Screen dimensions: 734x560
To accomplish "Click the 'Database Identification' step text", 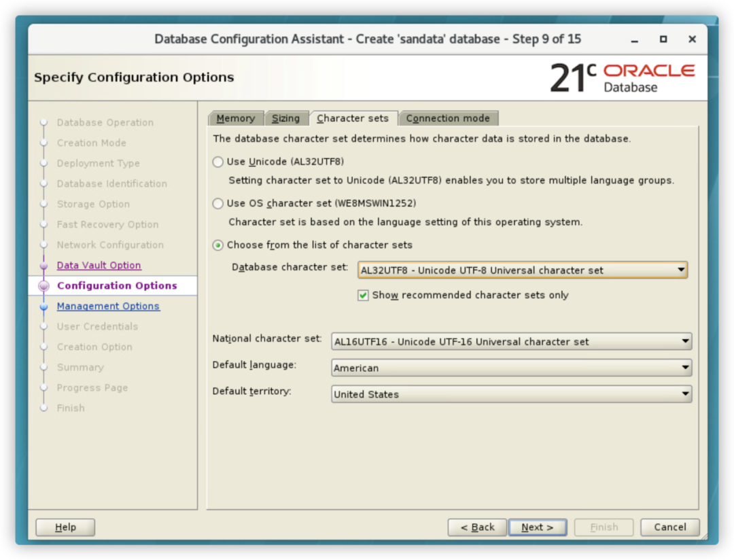I will pos(112,183).
